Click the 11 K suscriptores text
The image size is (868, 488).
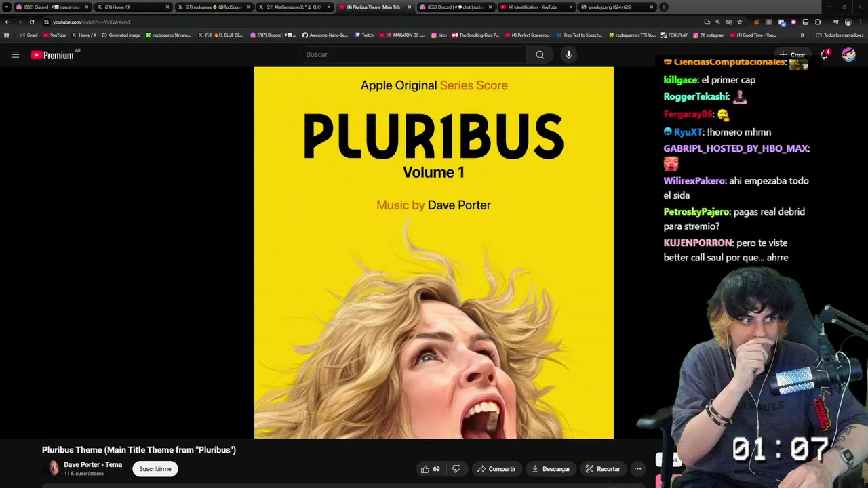pyautogui.click(x=83, y=474)
